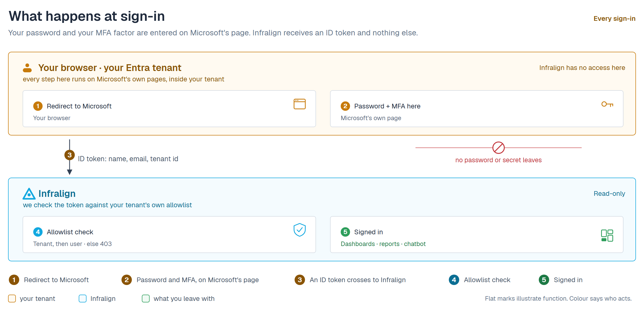Open the 'Signed in' step card
Viewport: 644px width, 311px height.
pyautogui.click(x=477, y=235)
